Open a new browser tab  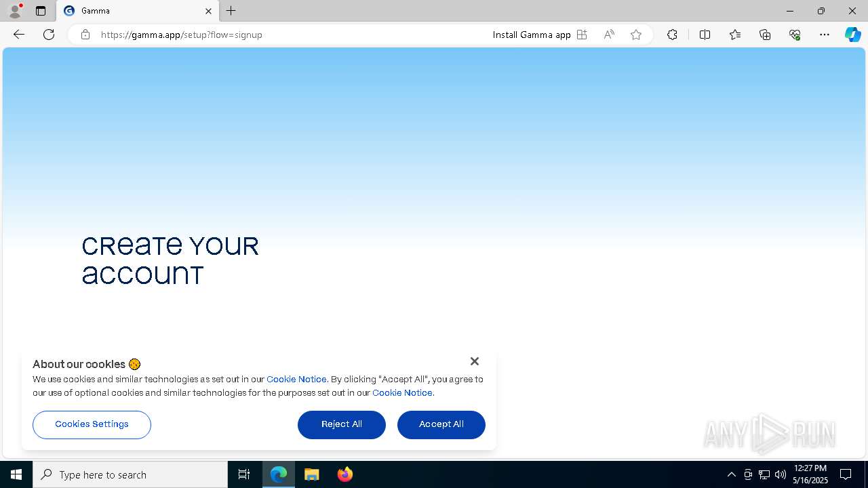click(231, 11)
